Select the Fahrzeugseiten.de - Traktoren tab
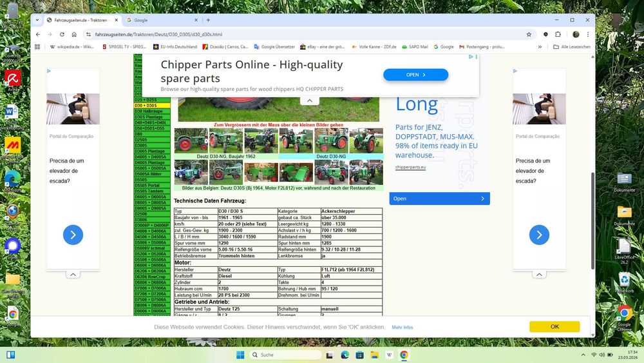The height and width of the screenshot is (363, 644). [82, 20]
